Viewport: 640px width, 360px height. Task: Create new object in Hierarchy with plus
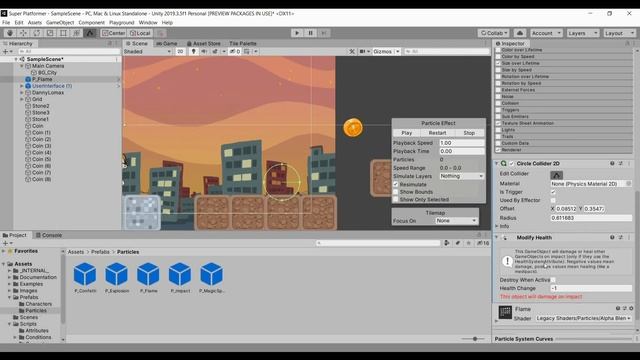pos(7,51)
